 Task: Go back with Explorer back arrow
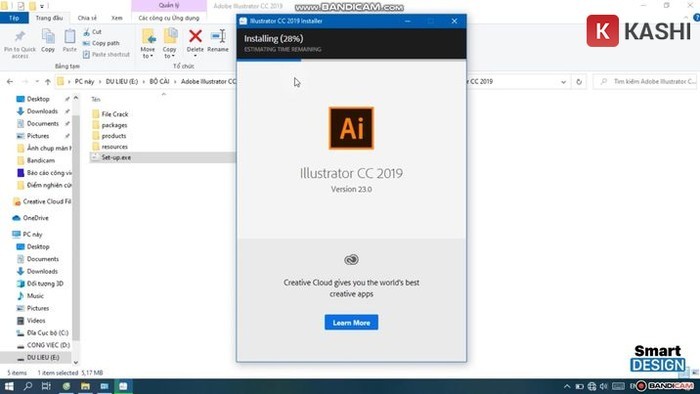click(10, 82)
